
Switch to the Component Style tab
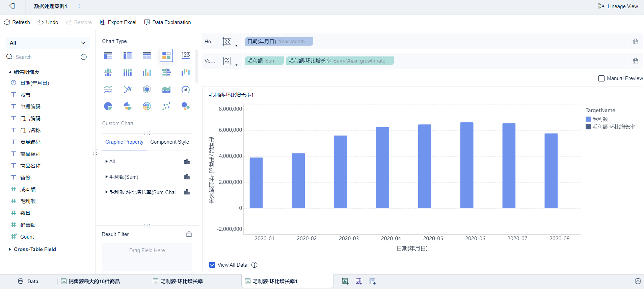tap(169, 142)
